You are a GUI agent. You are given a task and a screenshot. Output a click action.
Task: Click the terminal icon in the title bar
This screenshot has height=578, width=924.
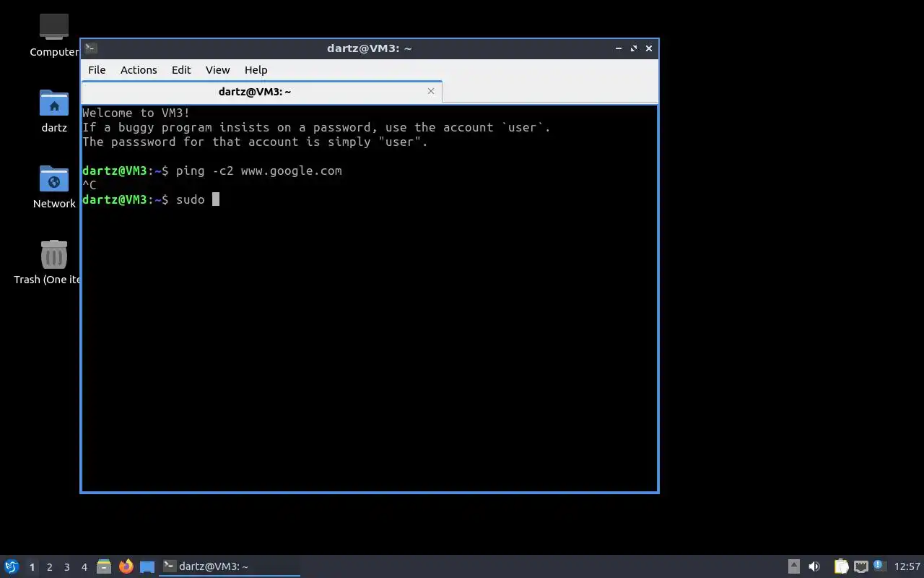tap(91, 48)
